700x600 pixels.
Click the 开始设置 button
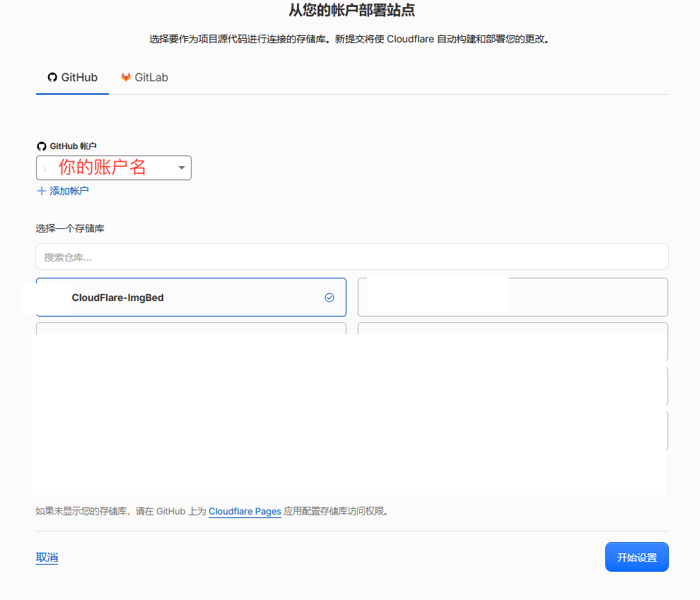[x=636, y=557]
